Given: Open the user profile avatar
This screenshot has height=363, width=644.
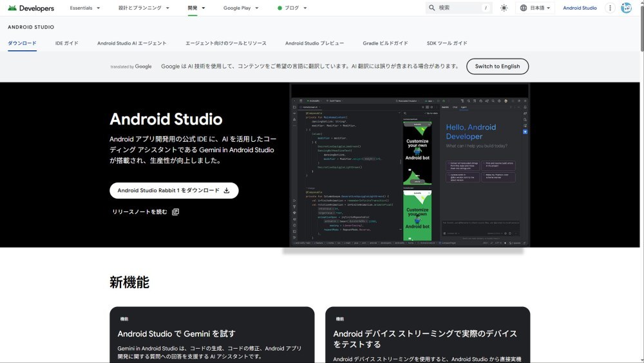Looking at the screenshot, I should [627, 8].
